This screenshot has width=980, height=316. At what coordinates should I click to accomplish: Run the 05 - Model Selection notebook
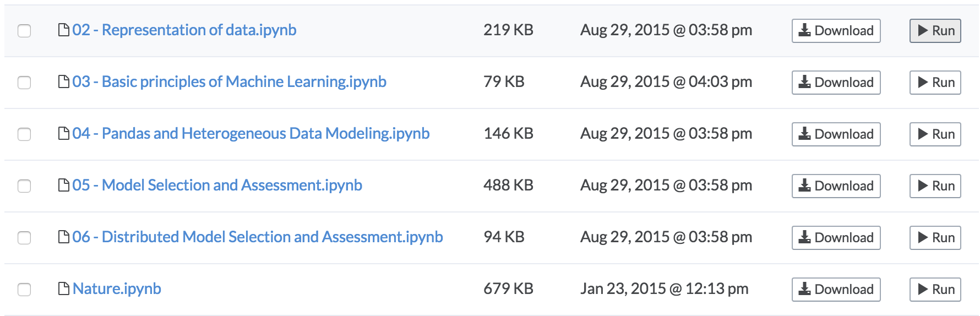(x=935, y=186)
